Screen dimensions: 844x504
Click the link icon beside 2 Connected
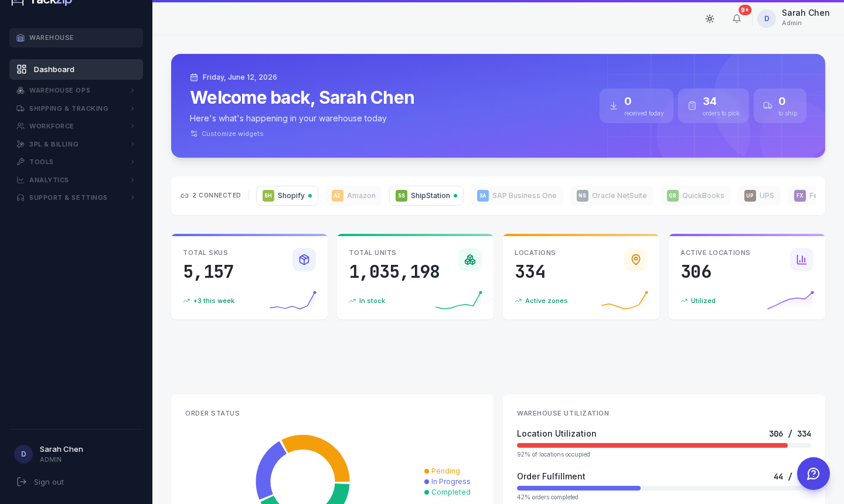(x=185, y=196)
